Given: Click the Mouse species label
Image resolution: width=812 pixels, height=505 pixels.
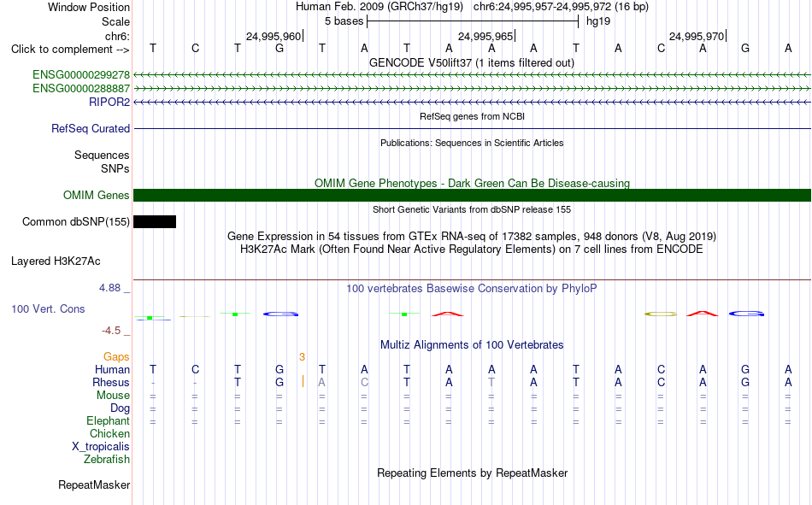Looking at the screenshot, I should coord(113,395).
